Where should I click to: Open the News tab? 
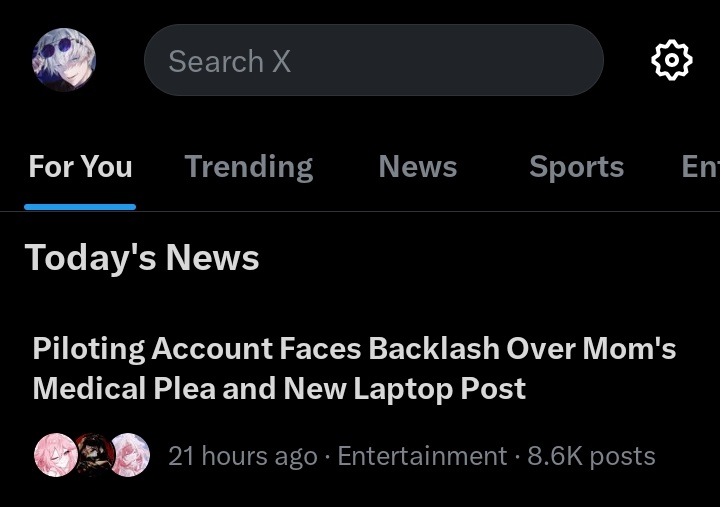coord(418,166)
